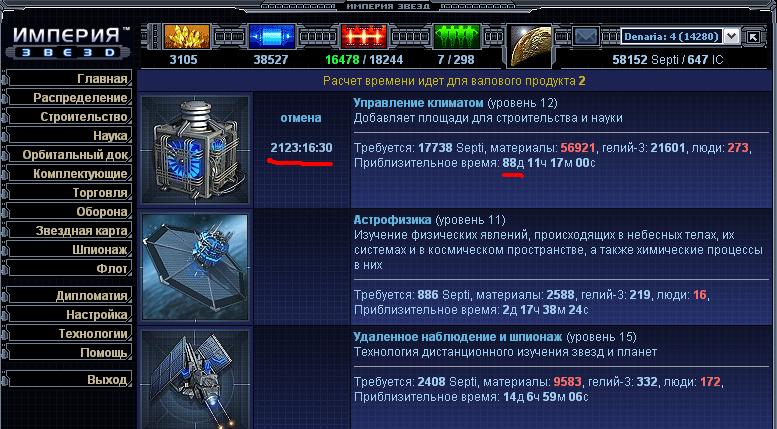Click the Империя Звезд logo
This screenshot has width=777, height=429.
tap(69, 43)
